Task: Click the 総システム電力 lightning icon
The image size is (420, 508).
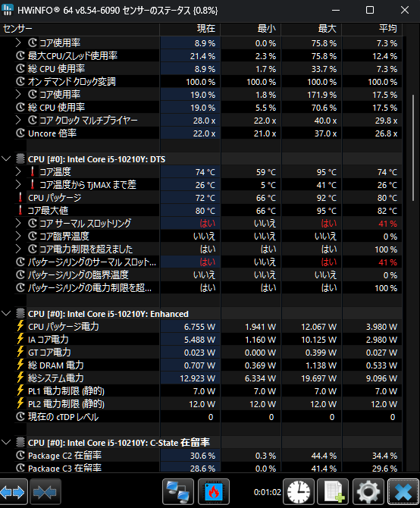Action: pyautogui.click(x=20, y=378)
